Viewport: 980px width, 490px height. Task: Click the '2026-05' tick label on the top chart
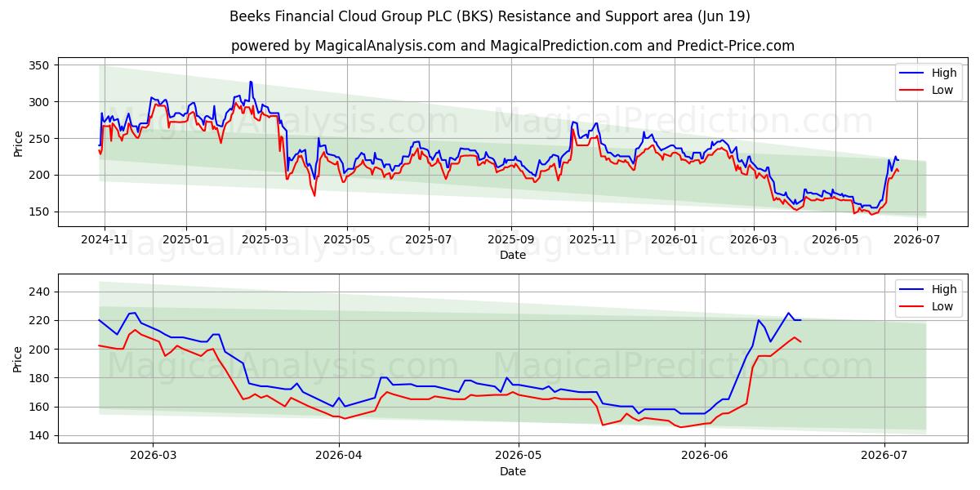835,241
